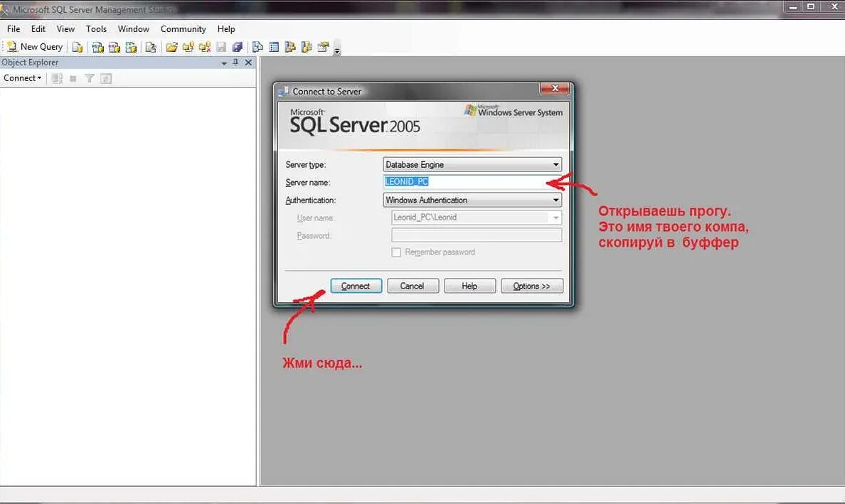Image resolution: width=845 pixels, height=504 pixels.
Task: Click Disconnect icon in Object Explorer toolbar
Action: click(x=57, y=79)
